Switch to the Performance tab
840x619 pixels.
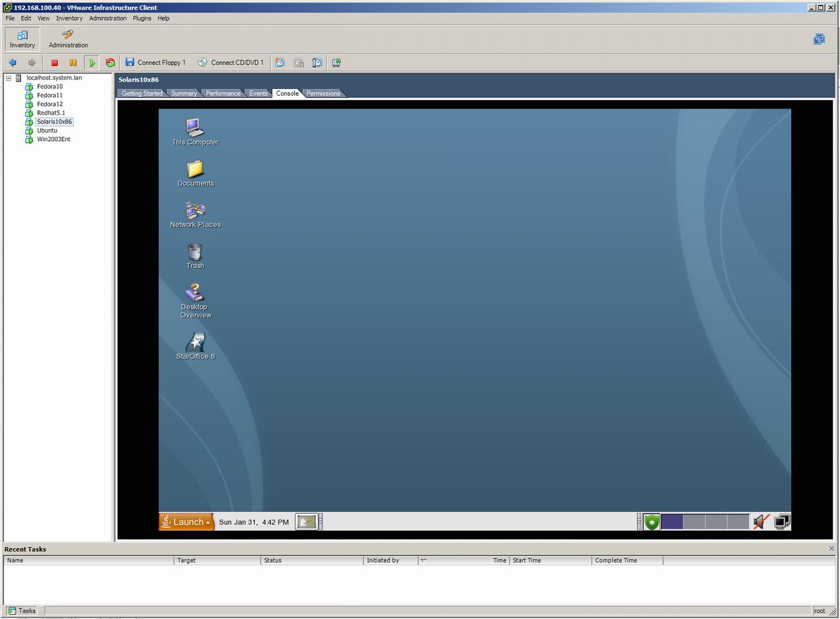click(223, 94)
